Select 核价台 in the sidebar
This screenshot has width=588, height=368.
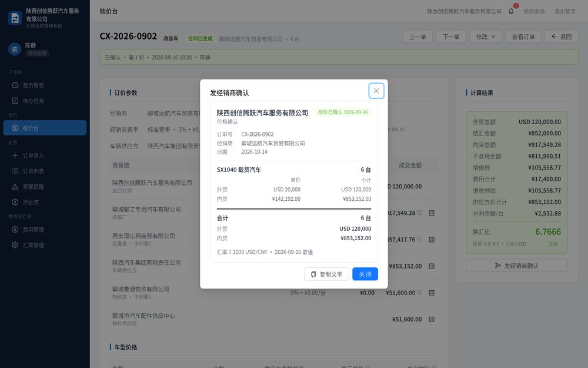point(45,128)
